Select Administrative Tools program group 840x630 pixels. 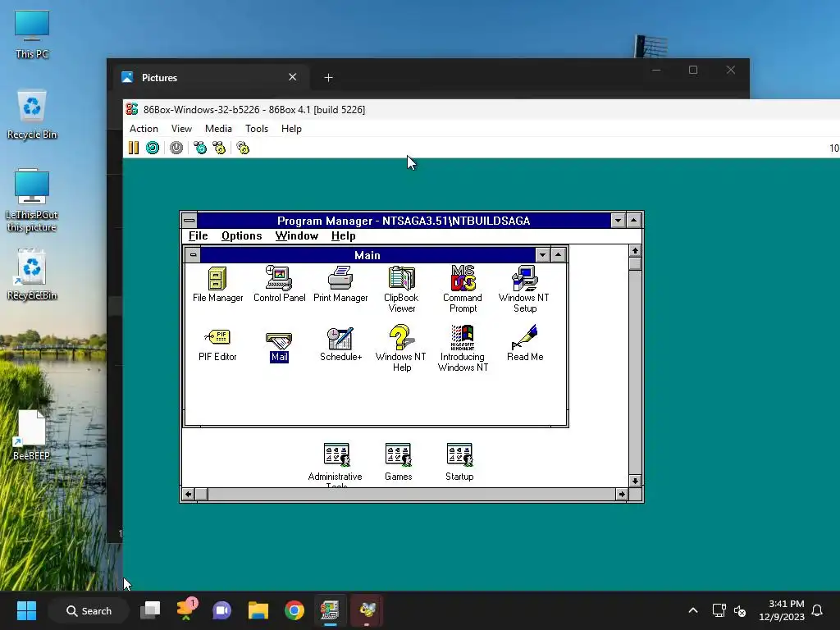tap(336, 464)
